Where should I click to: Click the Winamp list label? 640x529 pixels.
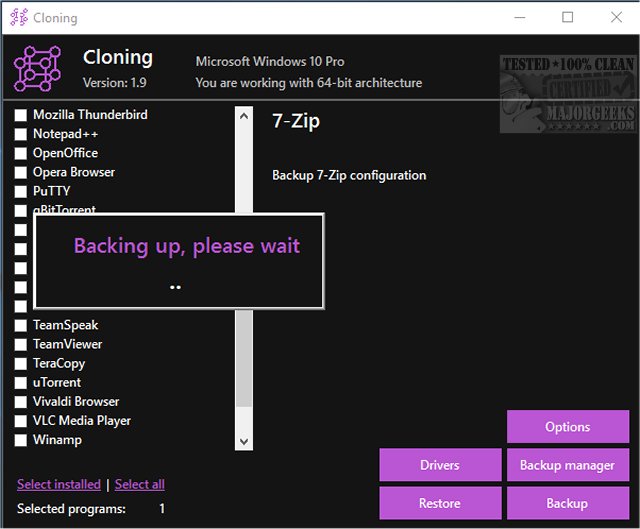58,440
